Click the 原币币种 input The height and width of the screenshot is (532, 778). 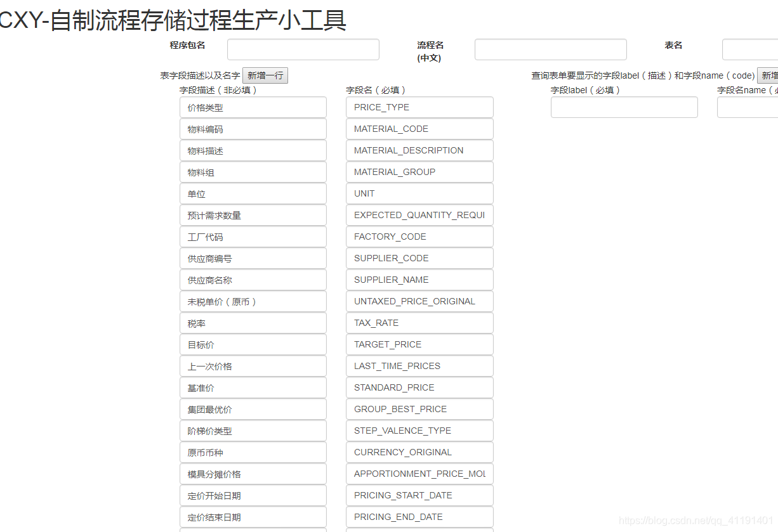253,452
